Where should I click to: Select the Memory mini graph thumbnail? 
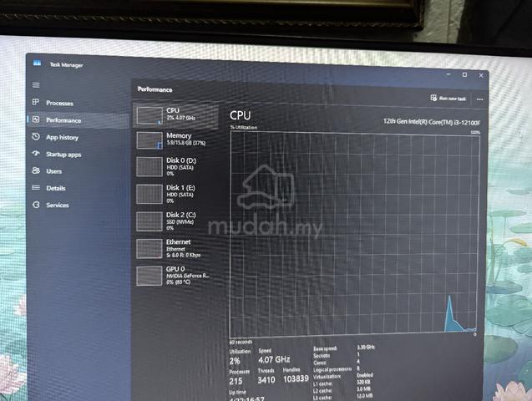149,140
